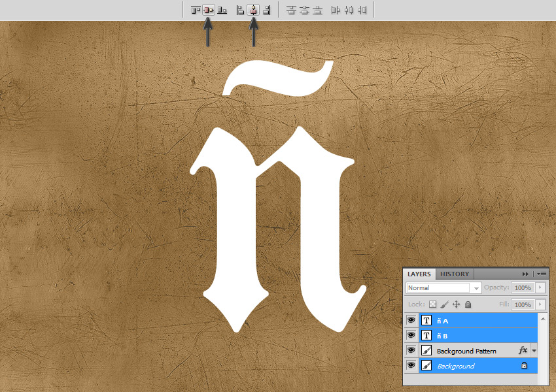Click Align Bottom Edges icon
This screenshot has height=392, width=556.
[222, 10]
